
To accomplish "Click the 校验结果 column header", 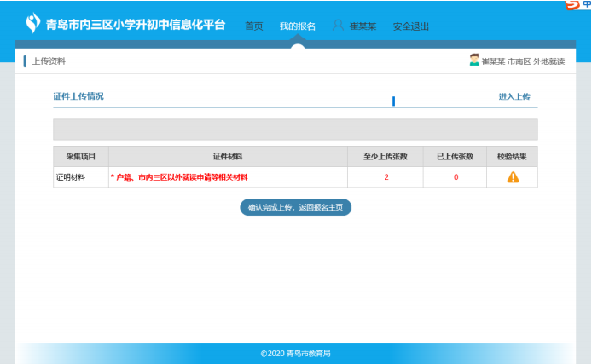I will tap(513, 157).
